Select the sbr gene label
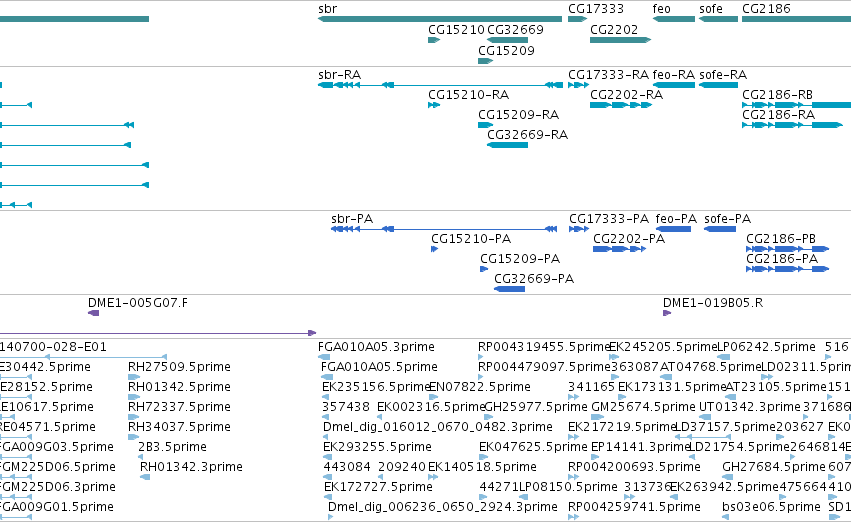This screenshot has width=851, height=522. click(x=327, y=9)
